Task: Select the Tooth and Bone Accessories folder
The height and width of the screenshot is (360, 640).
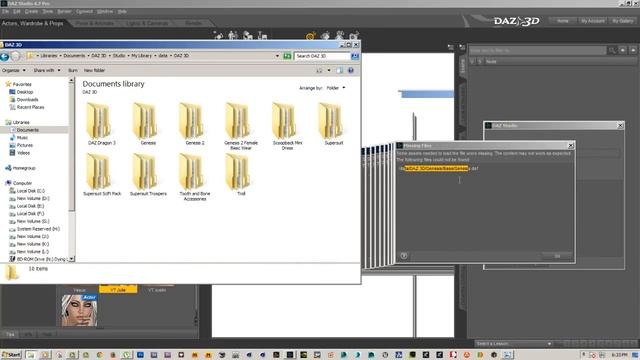Action: point(195,177)
